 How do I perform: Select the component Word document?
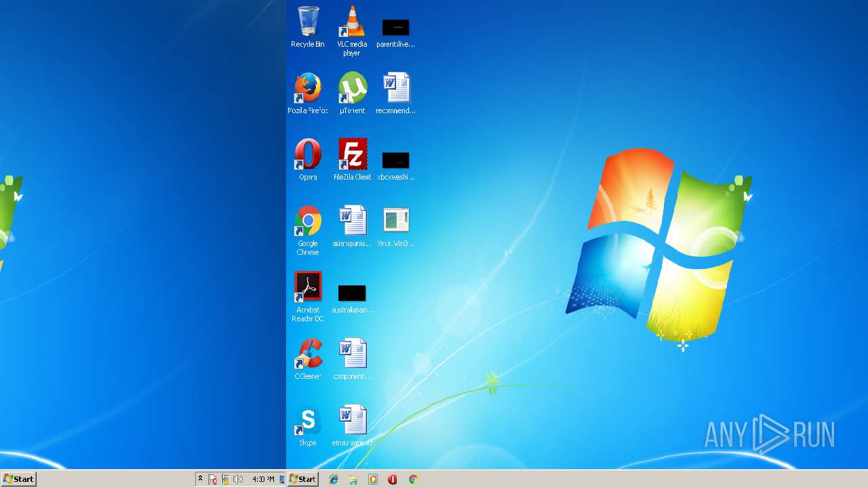pos(352,359)
